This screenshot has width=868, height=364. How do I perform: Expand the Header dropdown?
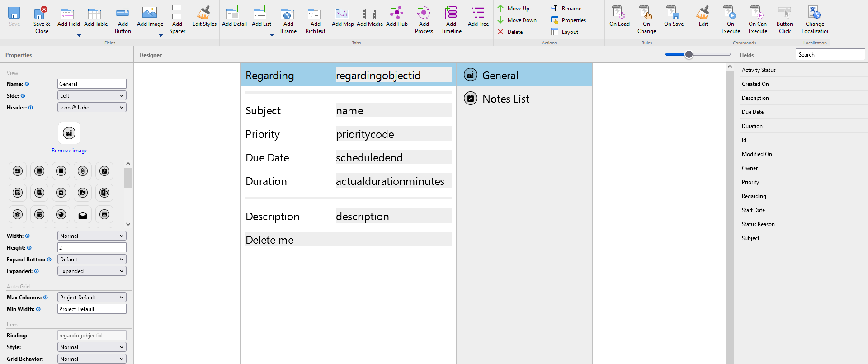point(92,108)
